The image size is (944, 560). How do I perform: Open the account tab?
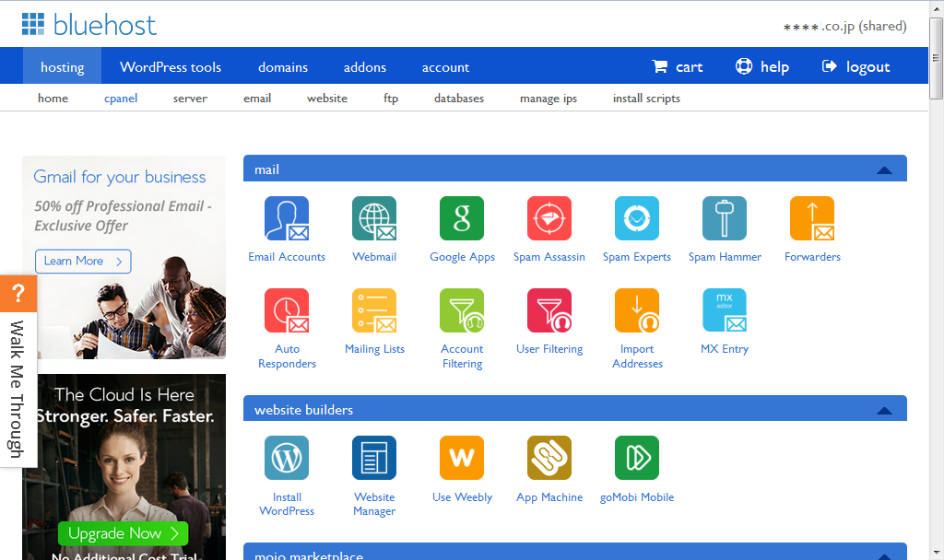click(445, 66)
